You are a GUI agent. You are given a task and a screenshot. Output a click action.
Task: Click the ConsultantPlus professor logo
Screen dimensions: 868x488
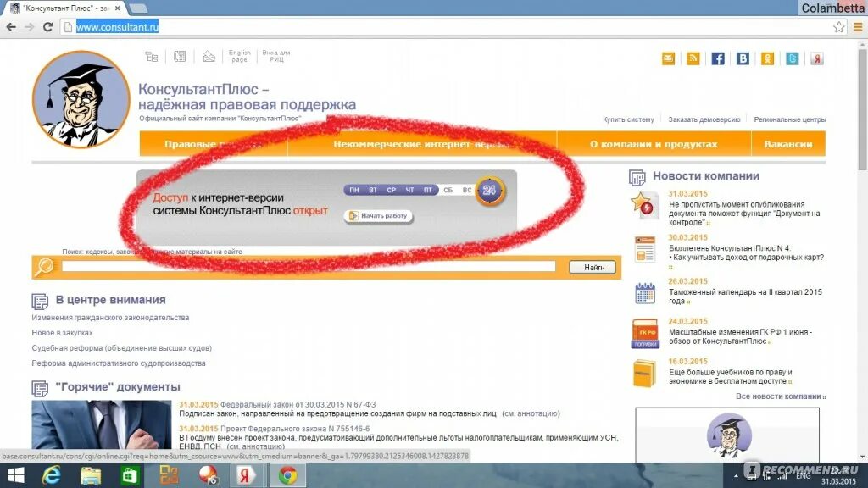[81, 100]
